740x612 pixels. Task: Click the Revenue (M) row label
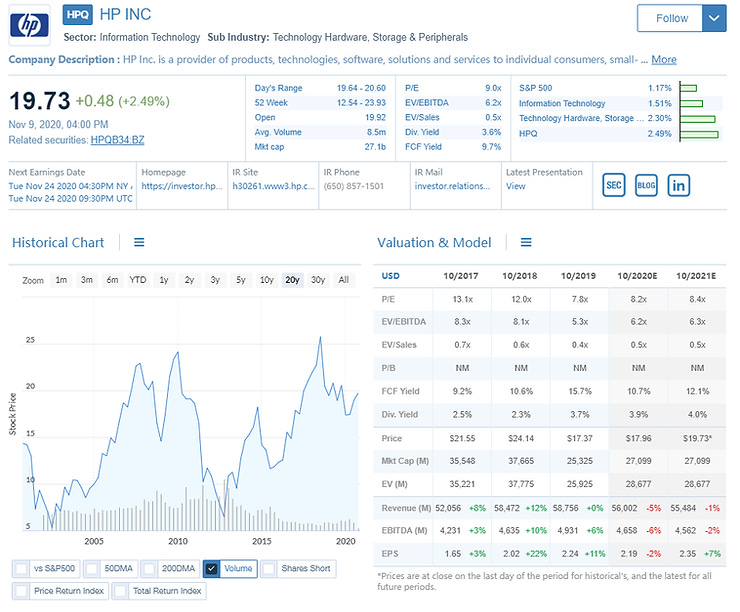point(406,508)
